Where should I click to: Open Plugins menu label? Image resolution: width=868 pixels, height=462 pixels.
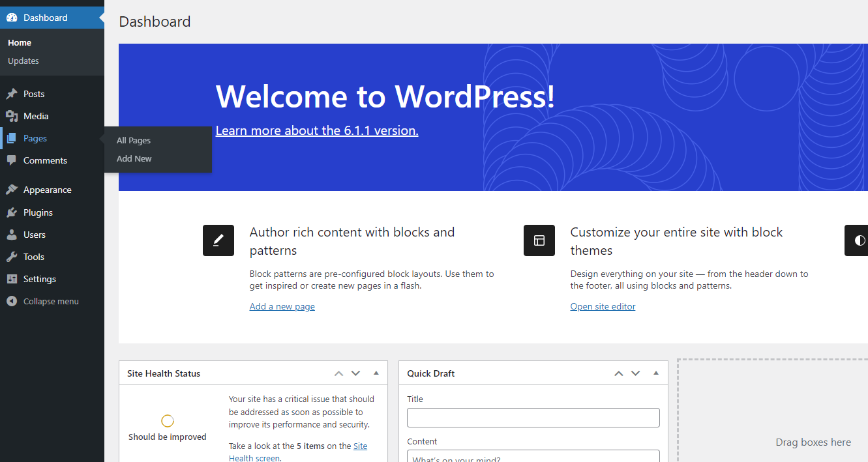pyautogui.click(x=38, y=212)
